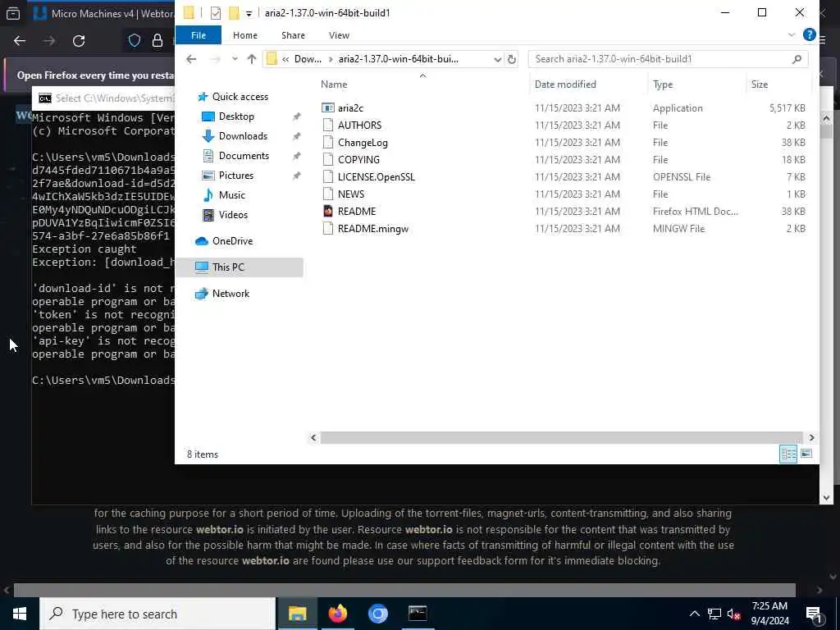Click the muted volume tray icon

pos(734,614)
